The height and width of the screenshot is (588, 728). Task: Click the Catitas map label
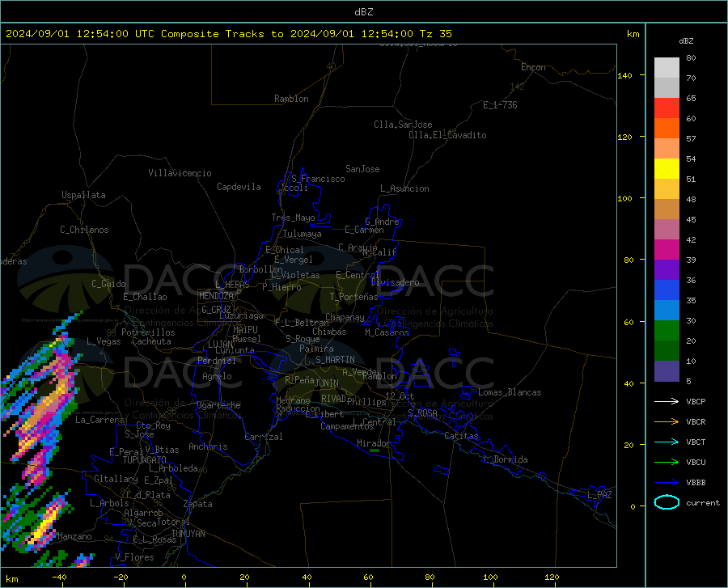click(461, 436)
